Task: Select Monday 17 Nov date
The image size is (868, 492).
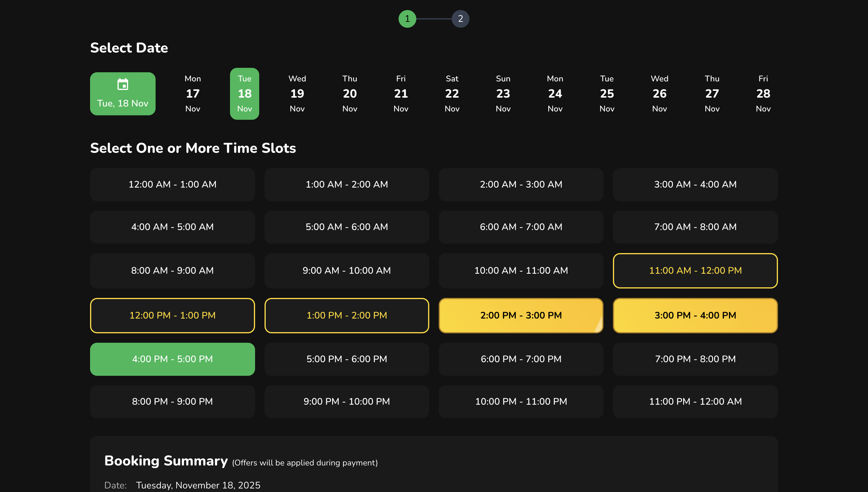Action: click(193, 94)
